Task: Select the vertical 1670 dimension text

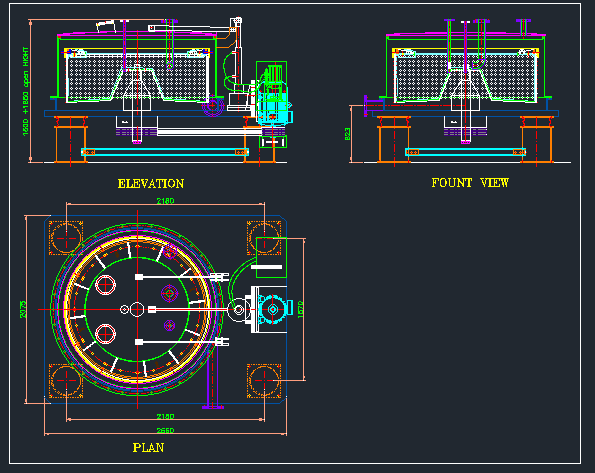Action: point(301,309)
